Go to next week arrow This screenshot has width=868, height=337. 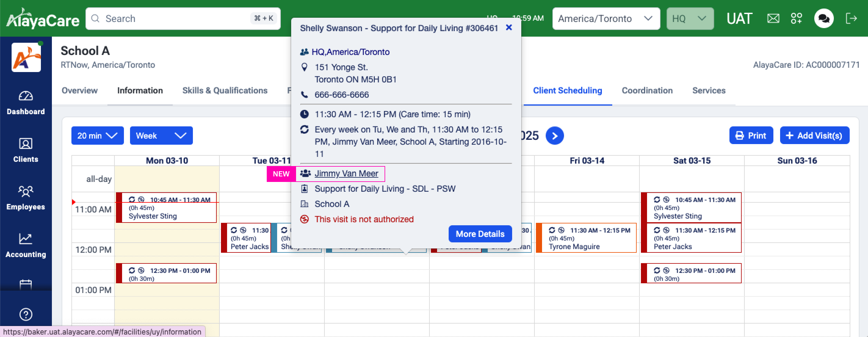555,136
